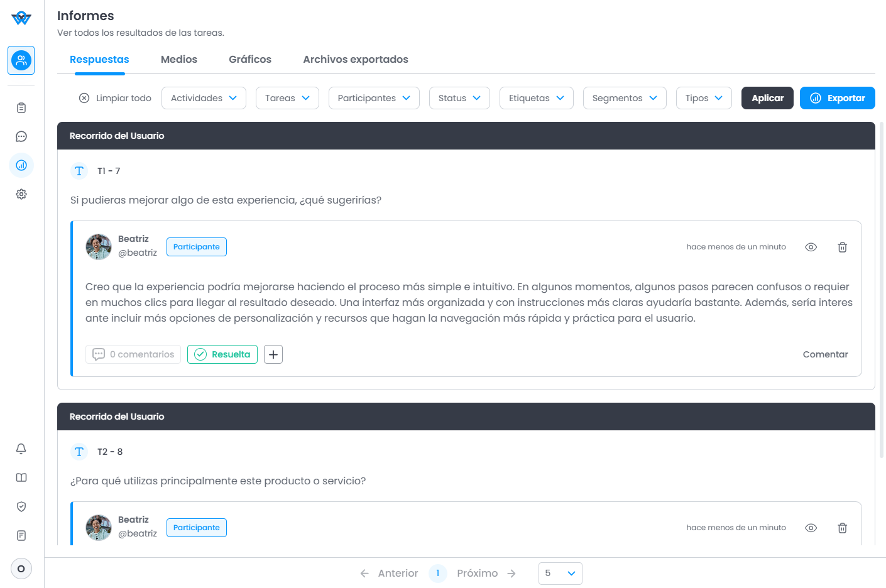Image resolution: width=886 pixels, height=588 pixels.
Task: Open the chat messages icon in sidebar
Action: [21, 136]
